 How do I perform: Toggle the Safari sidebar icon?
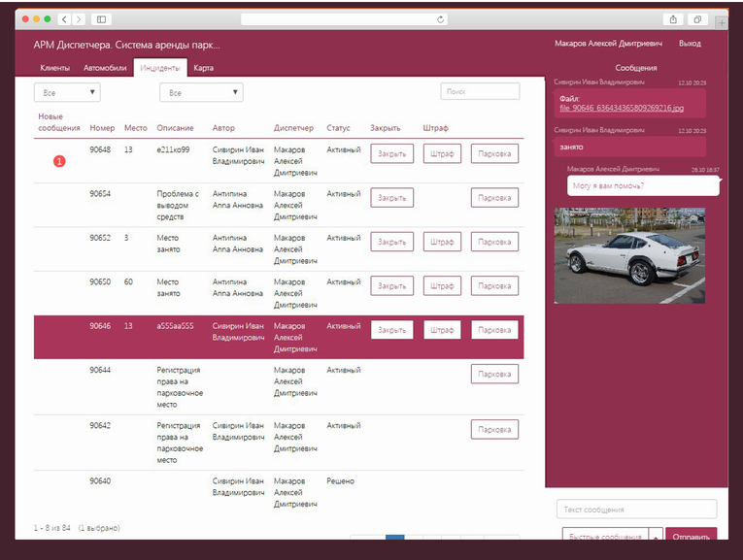(101, 19)
